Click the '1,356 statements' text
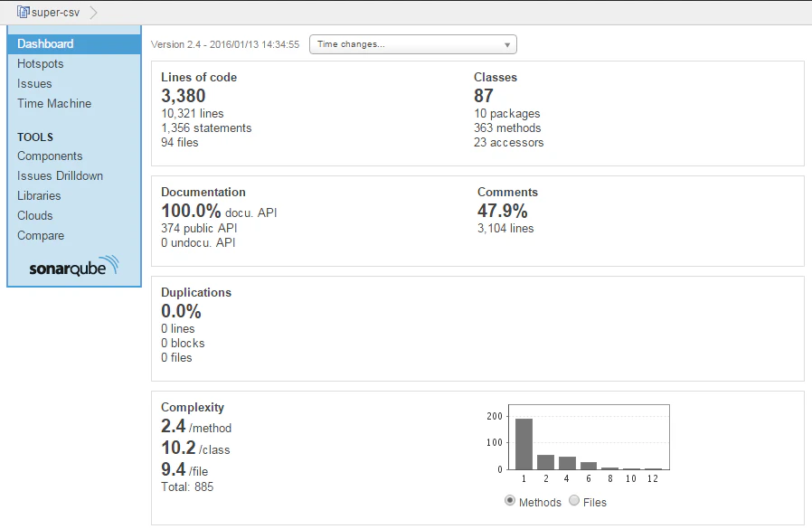The height and width of the screenshot is (529, 812). point(206,128)
